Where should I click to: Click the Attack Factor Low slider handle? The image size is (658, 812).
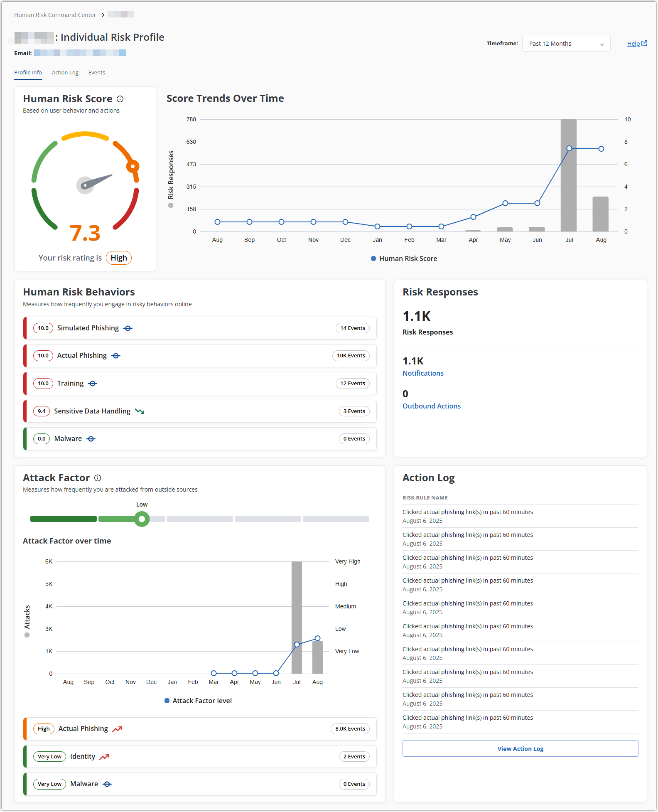point(142,519)
